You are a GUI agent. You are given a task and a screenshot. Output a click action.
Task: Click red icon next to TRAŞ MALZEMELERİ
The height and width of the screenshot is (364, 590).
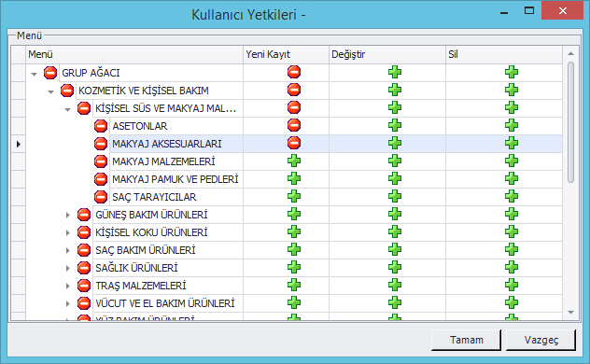(84, 286)
